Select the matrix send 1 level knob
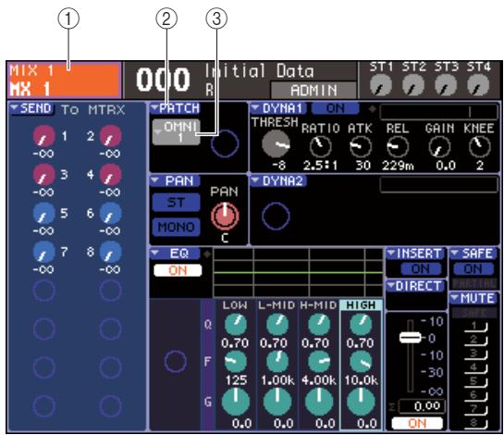The height and width of the screenshot is (435, 504). tap(44, 136)
